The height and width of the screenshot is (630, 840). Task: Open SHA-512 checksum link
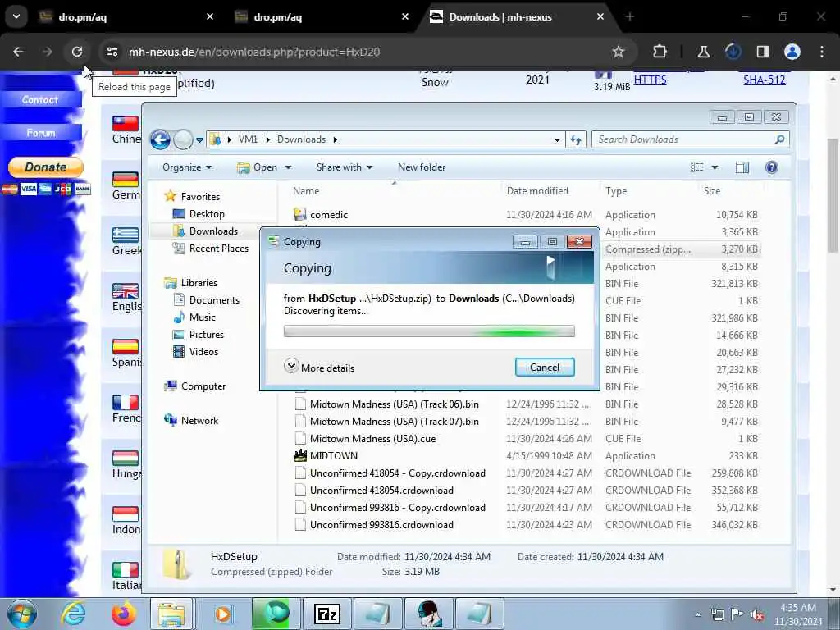[x=764, y=80]
